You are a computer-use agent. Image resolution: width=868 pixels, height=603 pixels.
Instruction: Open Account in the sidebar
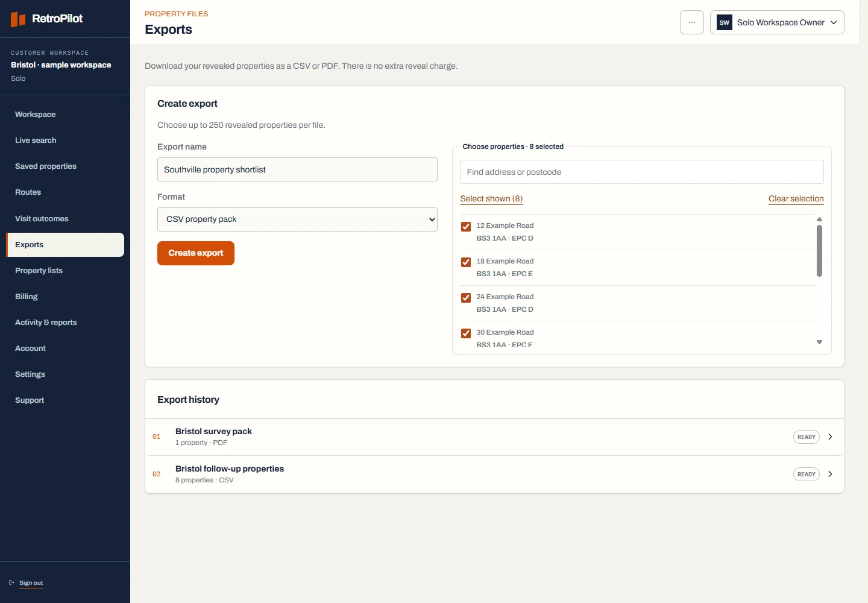[x=65, y=349]
